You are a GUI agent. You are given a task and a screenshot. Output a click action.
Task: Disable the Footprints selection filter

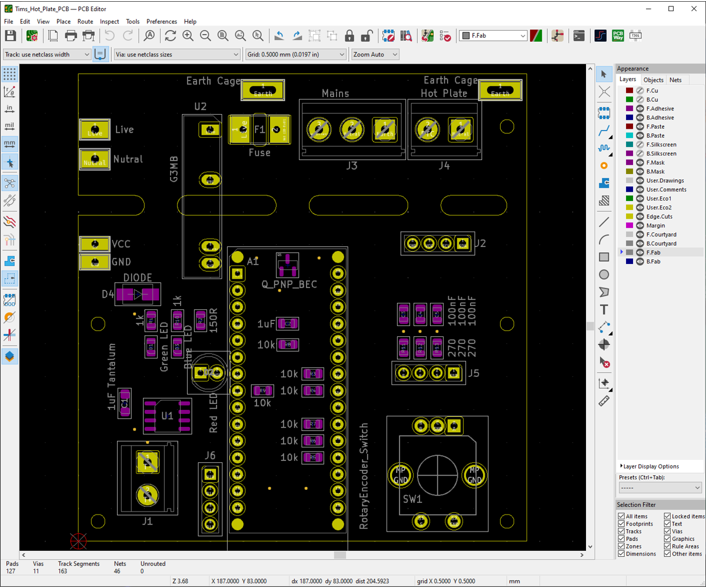621,523
